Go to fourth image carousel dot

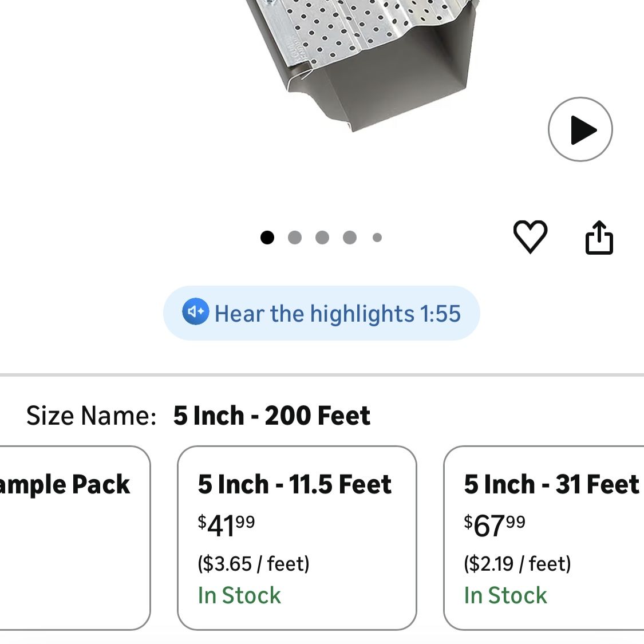(350, 237)
